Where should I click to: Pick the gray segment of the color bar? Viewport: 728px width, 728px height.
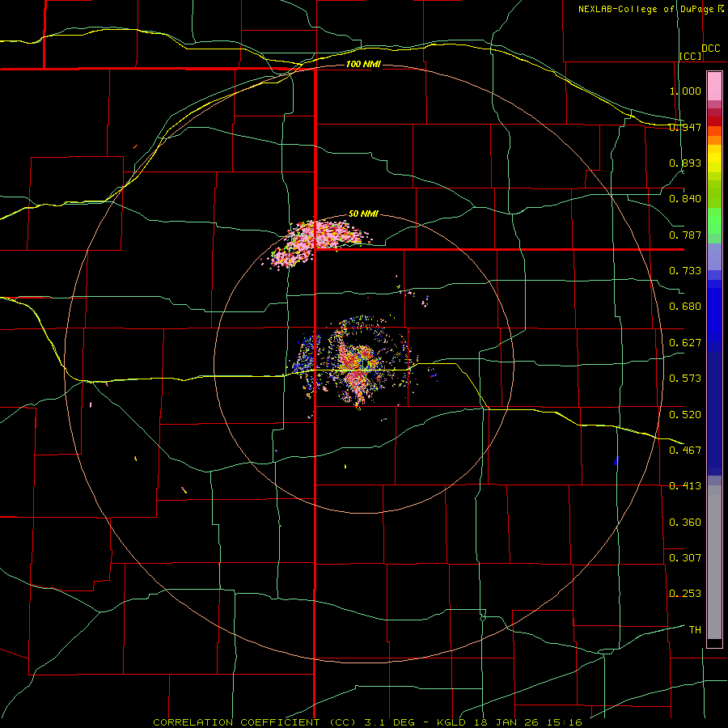click(714, 562)
